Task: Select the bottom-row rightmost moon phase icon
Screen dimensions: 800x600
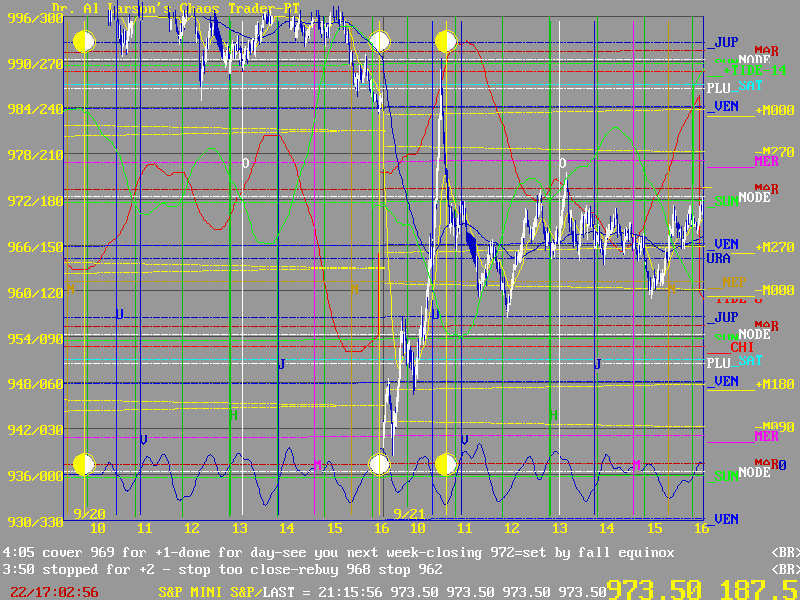Action: 446,464
